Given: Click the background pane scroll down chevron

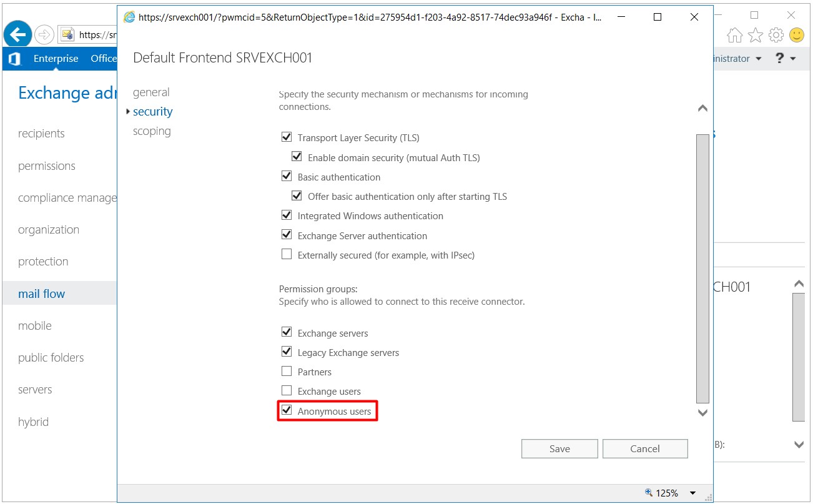Looking at the screenshot, I should (x=799, y=445).
